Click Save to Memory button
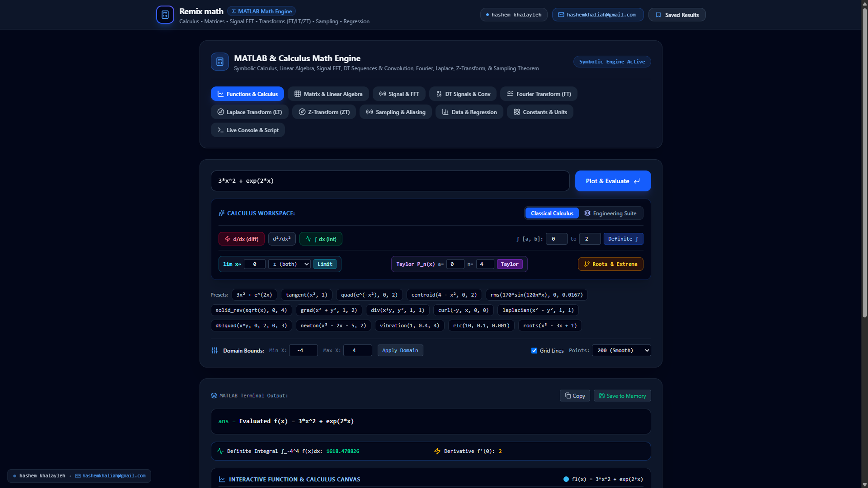The width and height of the screenshot is (868, 488). pyautogui.click(x=622, y=396)
